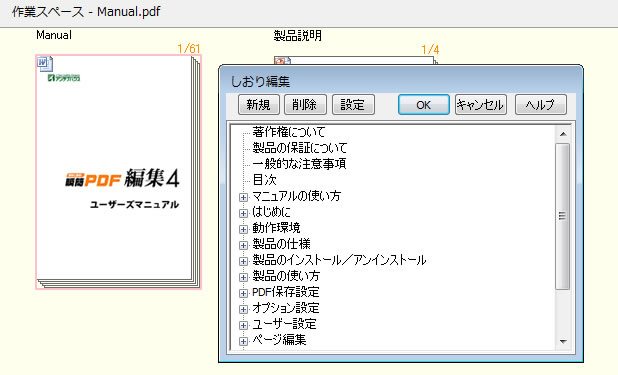Click the キャンセル button
Image resolution: width=618 pixels, height=375 pixels.
point(480,104)
